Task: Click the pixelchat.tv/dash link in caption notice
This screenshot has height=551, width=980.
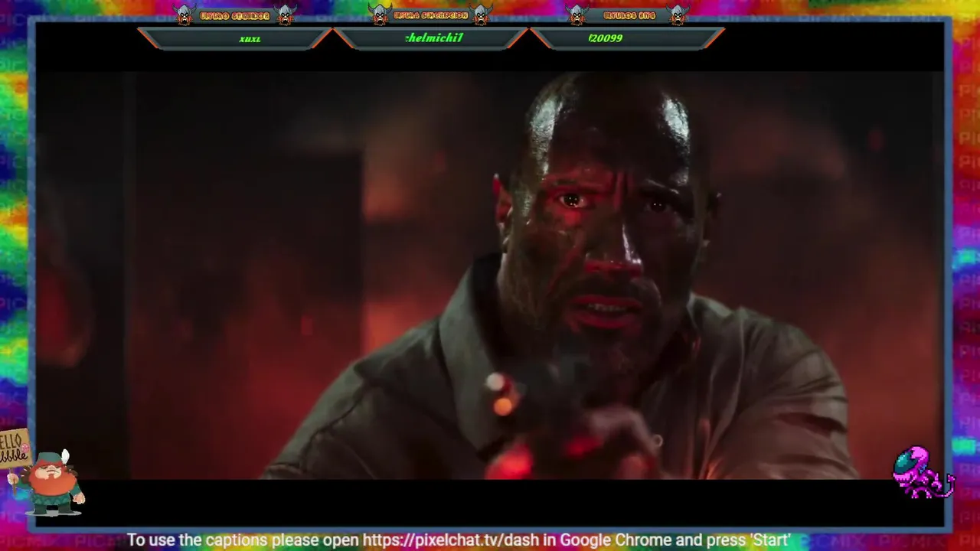Action: click(452, 540)
